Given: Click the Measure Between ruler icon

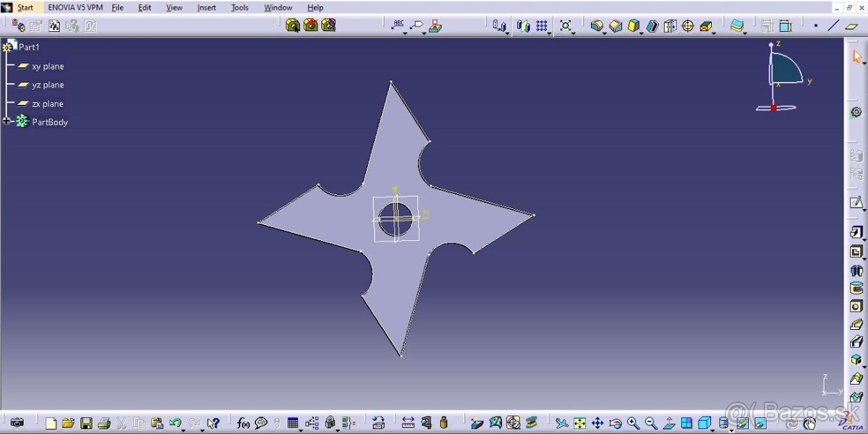Looking at the screenshot, I should pos(408,423).
